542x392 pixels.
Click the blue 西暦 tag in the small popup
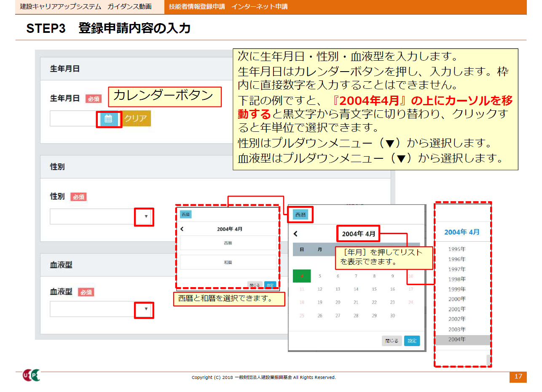point(186,214)
